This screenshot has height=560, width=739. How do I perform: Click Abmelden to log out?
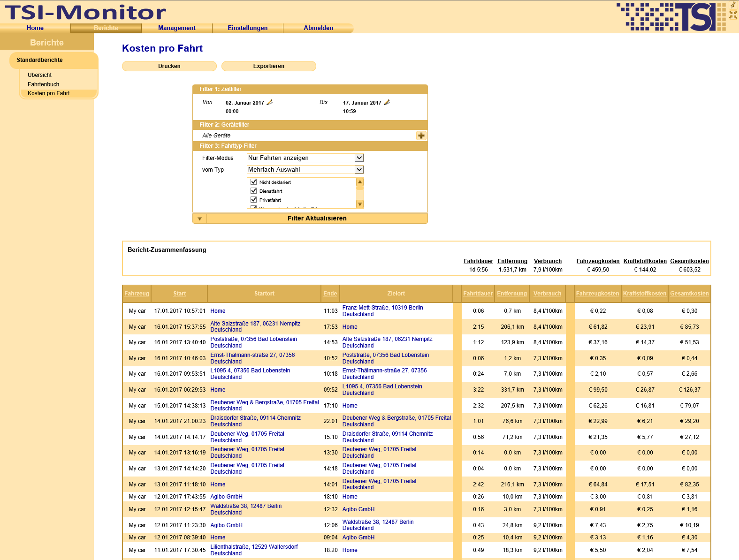(x=319, y=28)
